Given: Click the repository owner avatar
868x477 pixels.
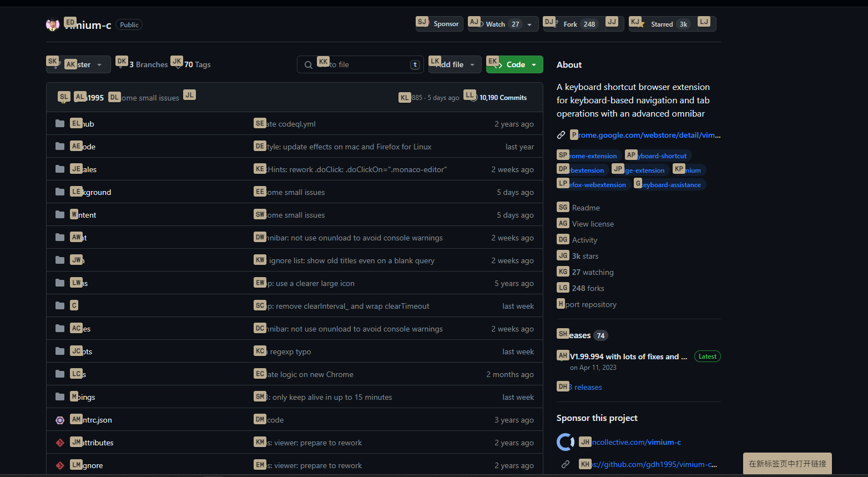Looking at the screenshot, I should point(52,24).
